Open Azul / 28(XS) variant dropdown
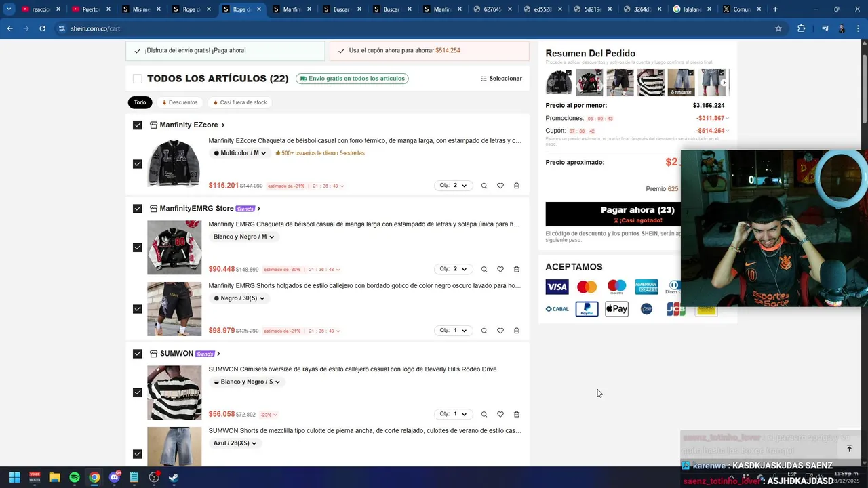Image resolution: width=868 pixels, height=488 pixels. [235, 443]
